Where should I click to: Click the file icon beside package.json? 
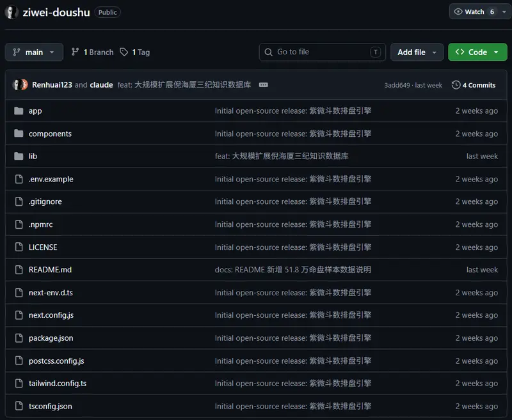pyautogui.click(x=19, y=338)
